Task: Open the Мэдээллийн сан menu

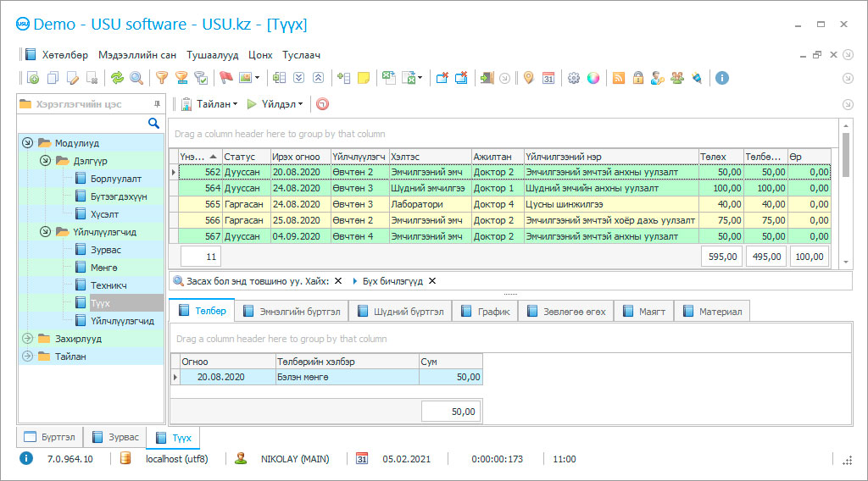Action: [x=137, y=55]
